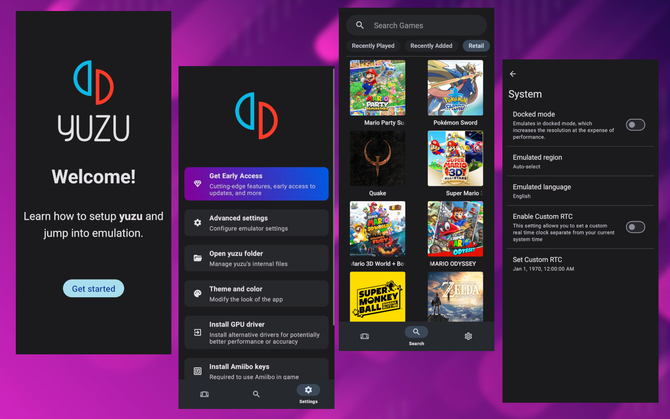This screenshot has width=670, height=419.
Task: Select Install GPU driver option
Action: tap(256, 333)
